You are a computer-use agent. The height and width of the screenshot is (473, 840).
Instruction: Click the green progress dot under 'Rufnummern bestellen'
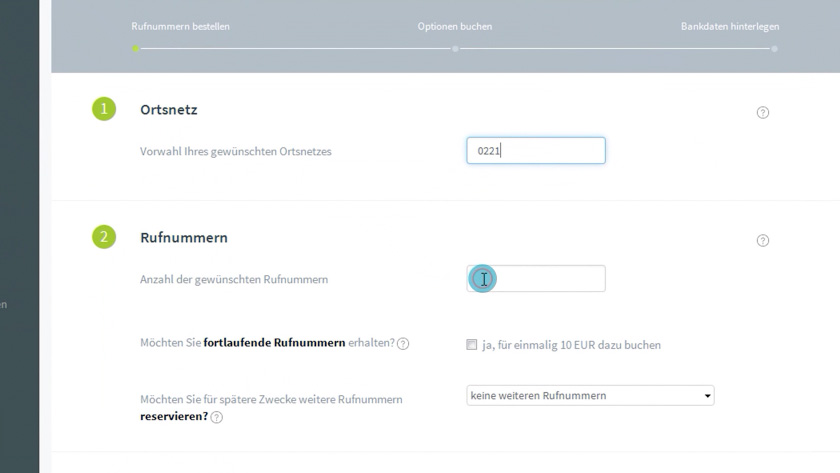(136, 48)
